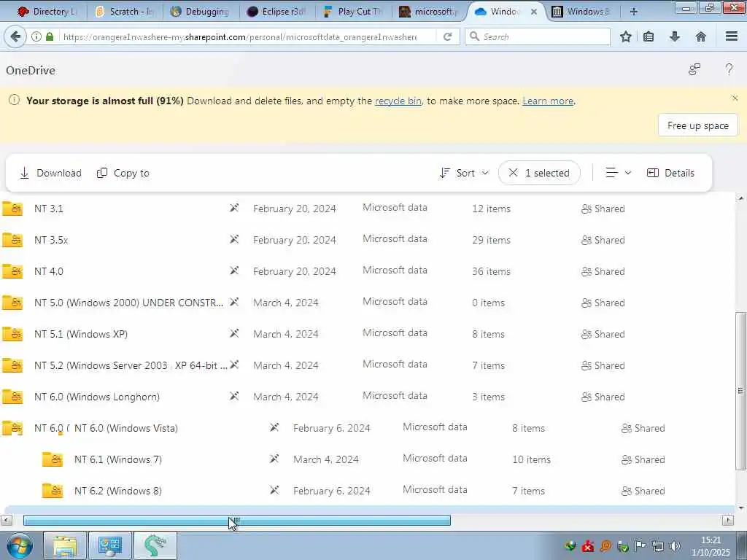Click the taskbar clock showing 15:21
Viewport: 747px width, 560px height.
coord(711,540)
